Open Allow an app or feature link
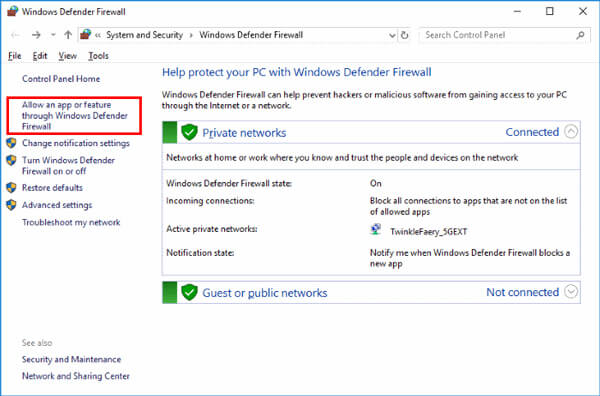 pyautogui.click(x=75, y=116)
